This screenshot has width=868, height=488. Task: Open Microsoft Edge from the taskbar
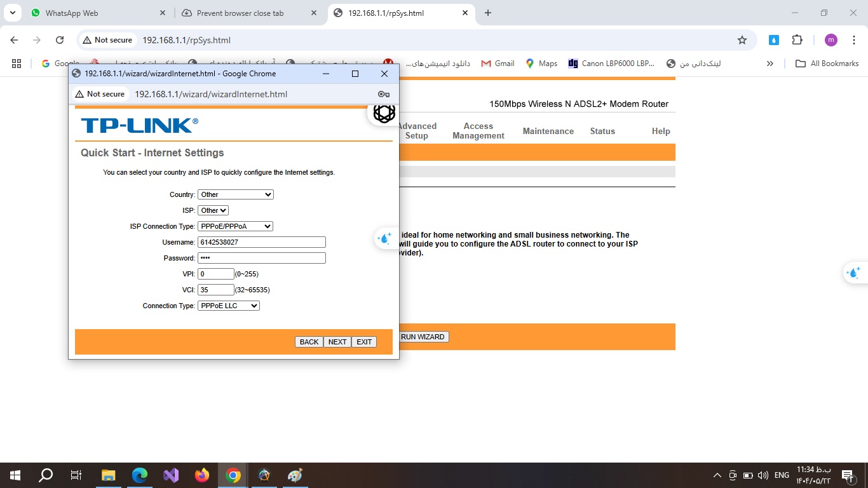click(140, 475)
